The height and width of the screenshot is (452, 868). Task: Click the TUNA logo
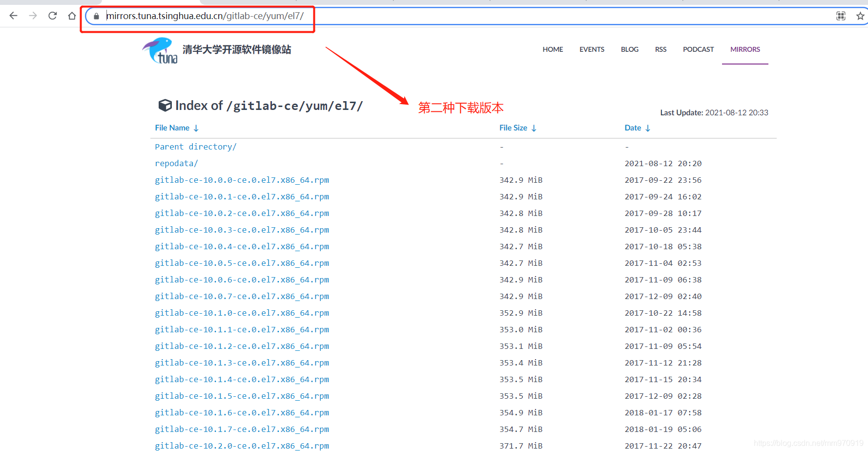[x=160, y=50]
